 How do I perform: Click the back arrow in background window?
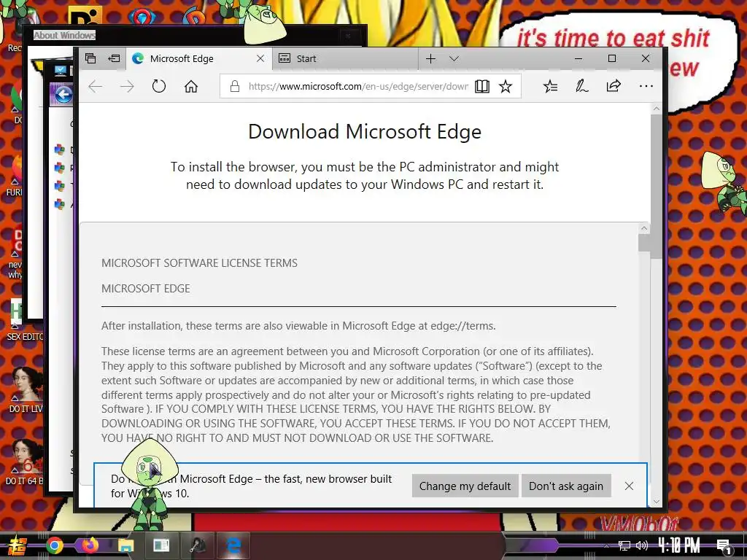click(63, 94)
